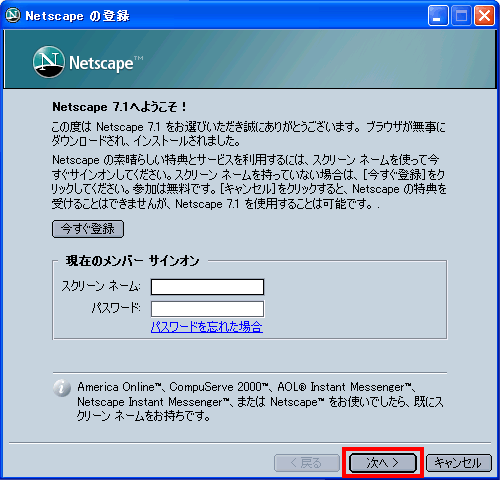
Task: Click the Netscape の登録 title bar text
Action: tap(77, 16)
